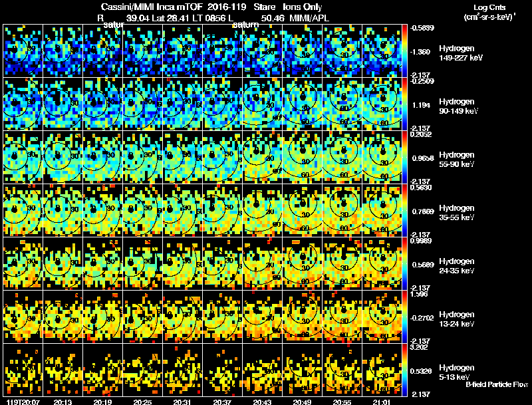The height and width of the screenshot is (405, 532).
Task: Click the '-0.5839' colorbar maximum value
Action: [422, 28]
